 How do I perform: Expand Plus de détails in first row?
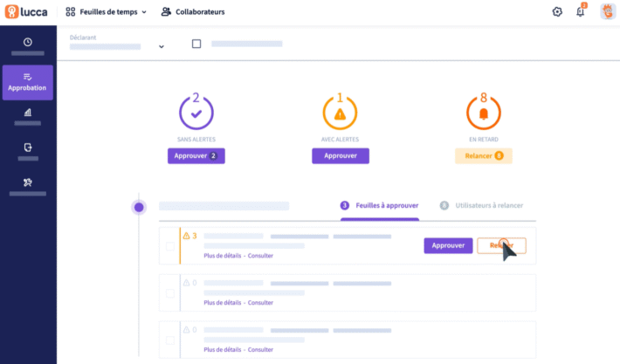click(x=223, y=256)
